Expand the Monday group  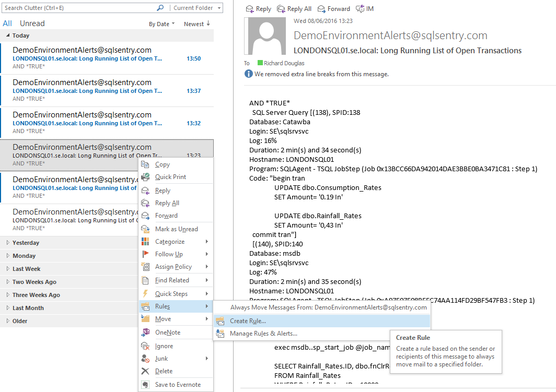tap(8, 256)
